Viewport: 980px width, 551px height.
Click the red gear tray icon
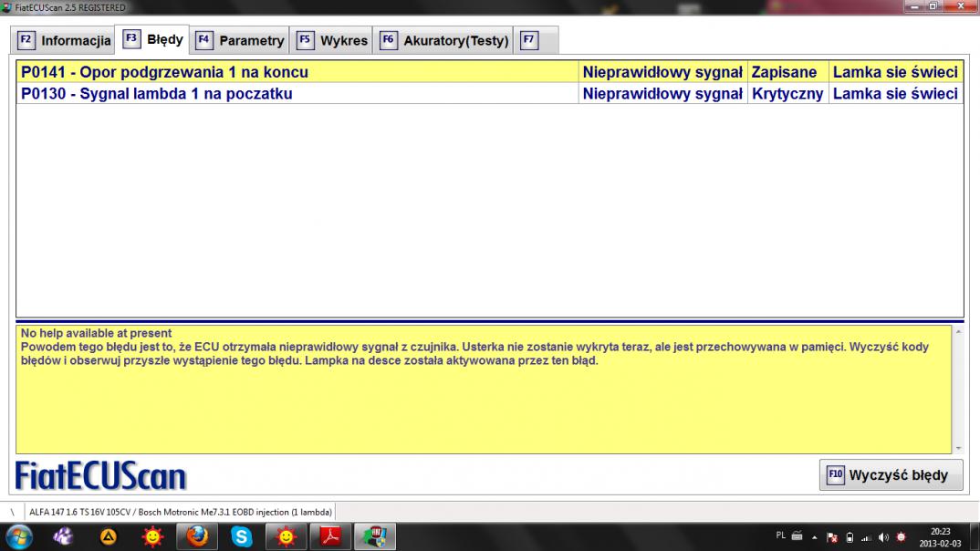(901, 537)
